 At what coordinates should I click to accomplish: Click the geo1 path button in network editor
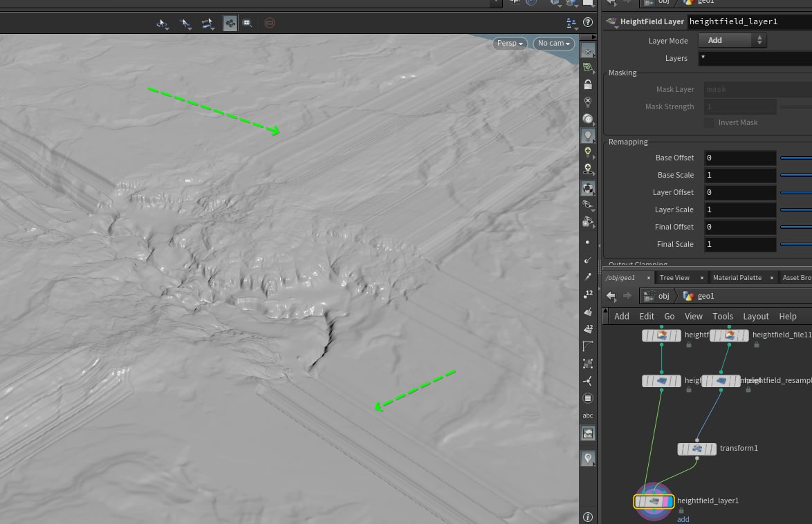pos(699,296)
